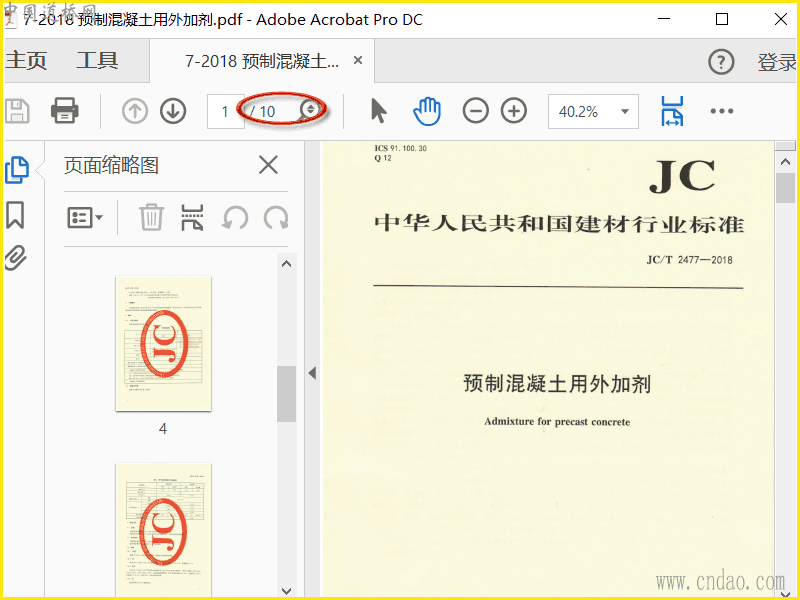The height and width of the screenshot is (600, 800).
Task: Open page extract/organize icon in thumbnails panel
Action: click(192, 217)
